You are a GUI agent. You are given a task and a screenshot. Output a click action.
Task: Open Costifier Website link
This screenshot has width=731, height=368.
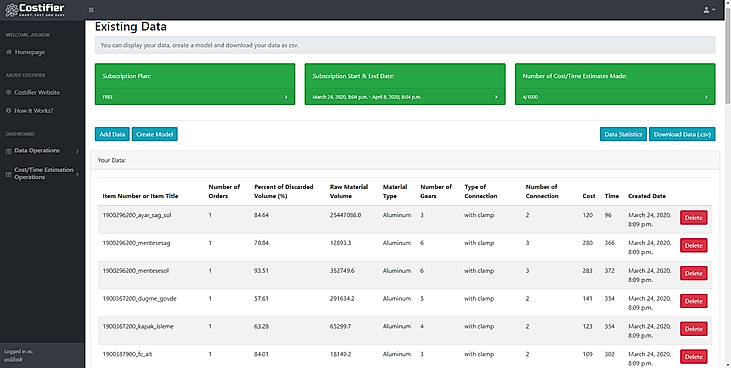click(37, 92)
